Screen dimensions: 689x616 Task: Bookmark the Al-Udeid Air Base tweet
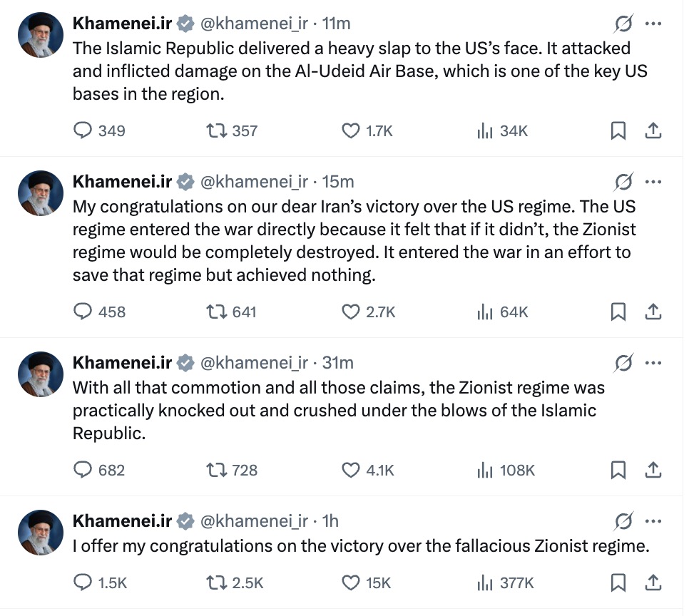coord(618,130)
